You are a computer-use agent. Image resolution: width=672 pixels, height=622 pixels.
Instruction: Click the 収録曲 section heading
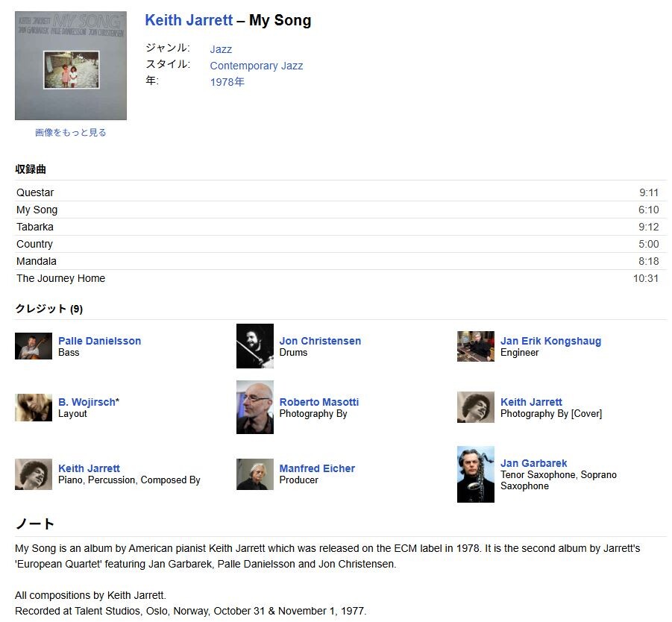(31, 169)
